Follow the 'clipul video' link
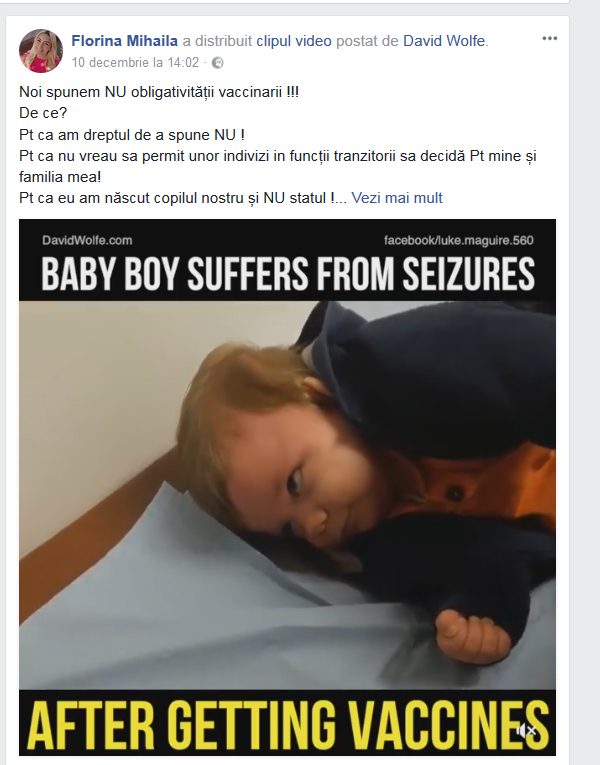The height and width of the screenshot is (765, 600). [294, 41]
